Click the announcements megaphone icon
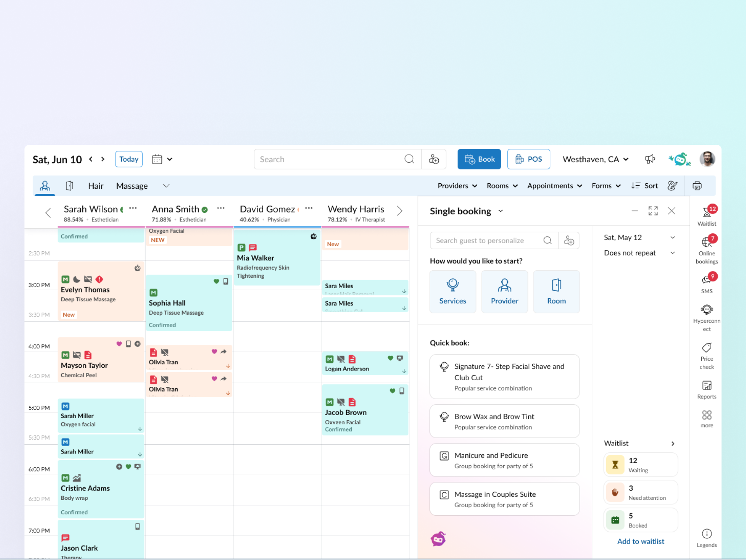This screenshot has width=746, height=560. (650, 159)
